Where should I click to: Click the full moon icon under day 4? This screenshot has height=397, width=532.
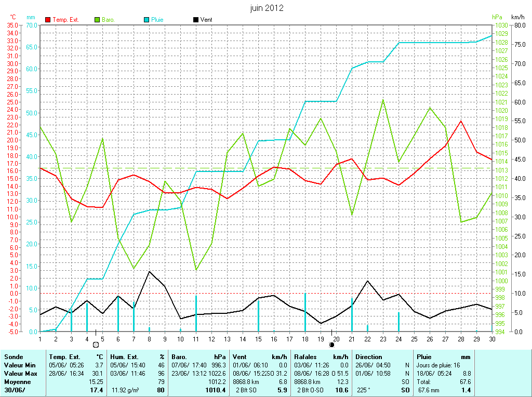[96, 345]
